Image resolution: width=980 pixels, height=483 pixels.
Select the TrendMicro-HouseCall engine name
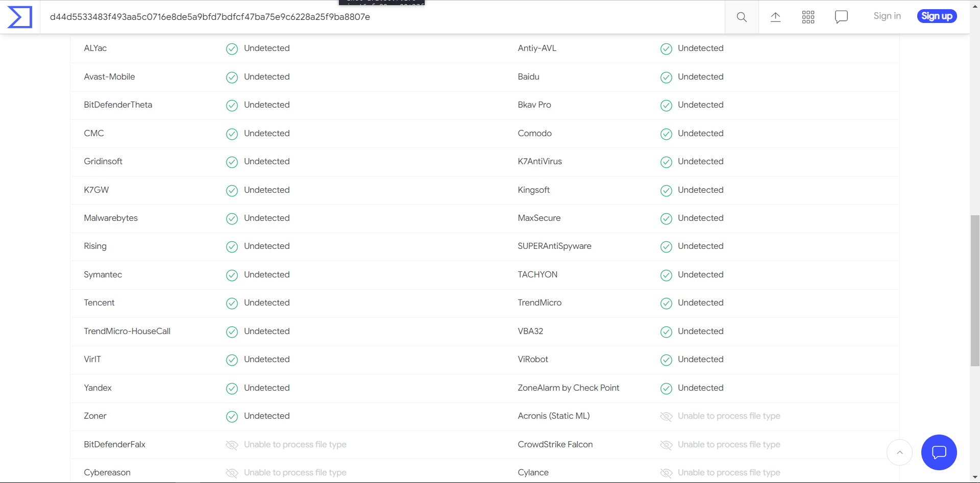(127, 331)
